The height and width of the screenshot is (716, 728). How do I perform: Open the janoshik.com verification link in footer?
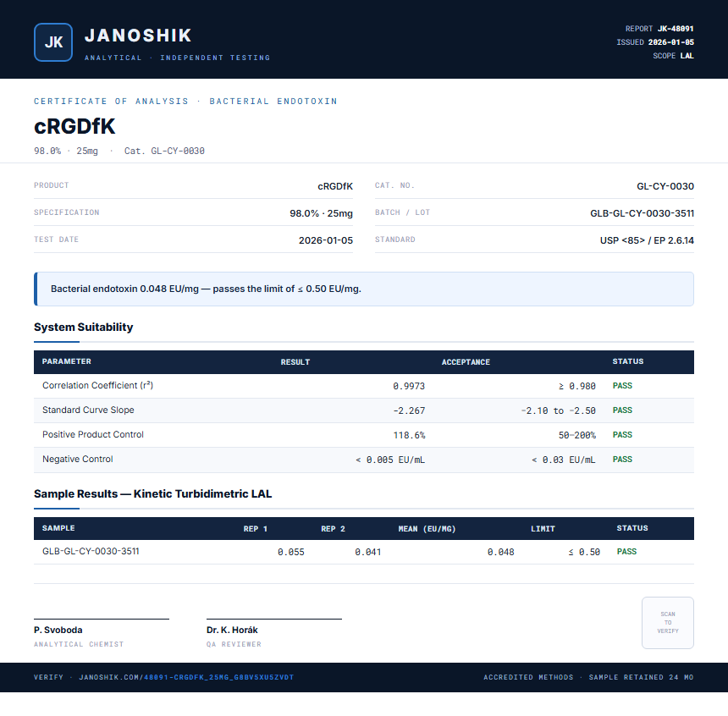[186, 677]
